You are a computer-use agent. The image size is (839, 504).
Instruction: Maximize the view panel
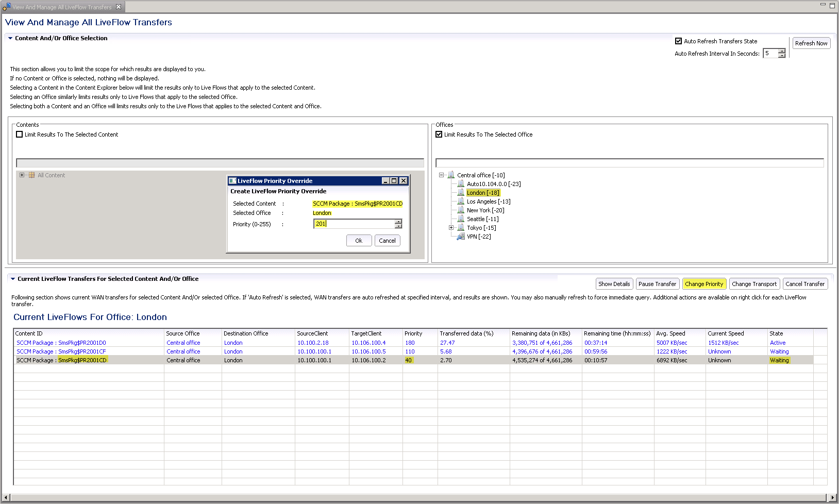(x=832, y=5)
